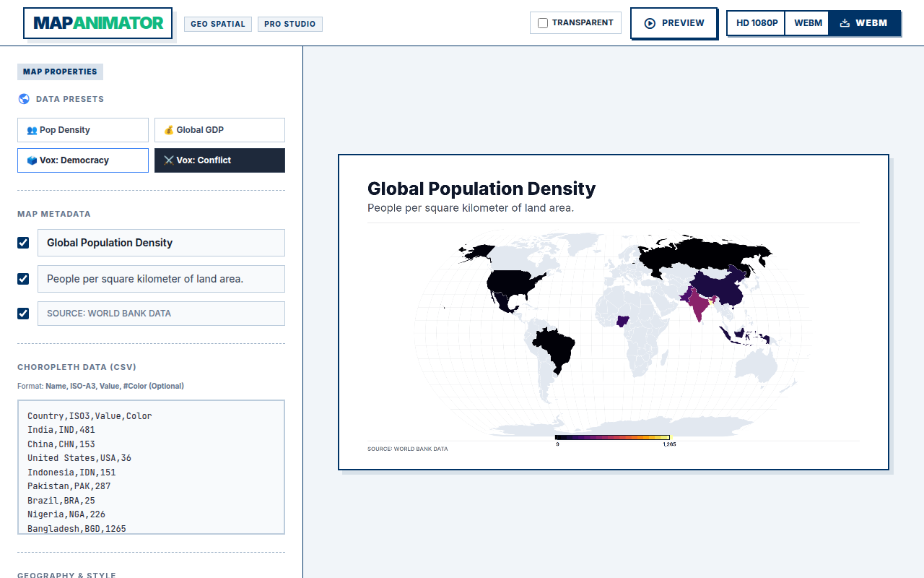Toggle the title visibility checkbox

tap(23, 243)
